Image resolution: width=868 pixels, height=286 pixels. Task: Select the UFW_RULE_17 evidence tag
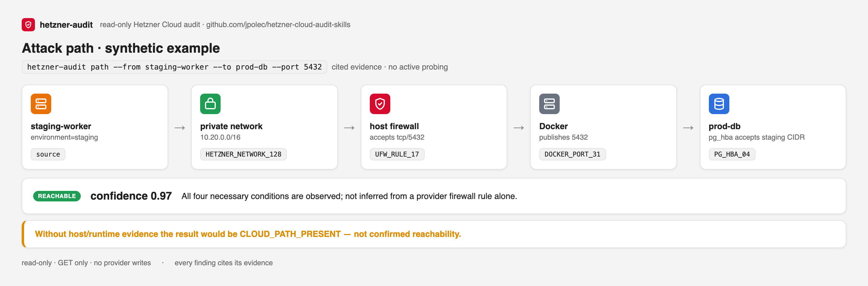397,154
